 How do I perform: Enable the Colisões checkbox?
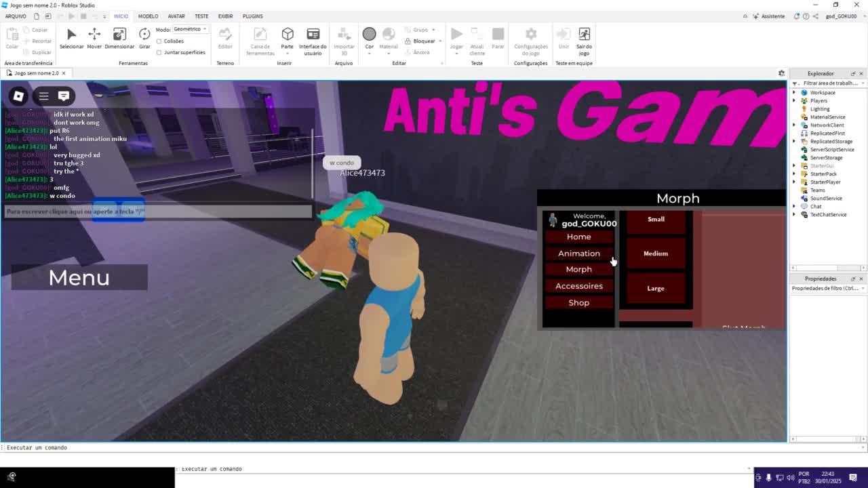(159, 41)
